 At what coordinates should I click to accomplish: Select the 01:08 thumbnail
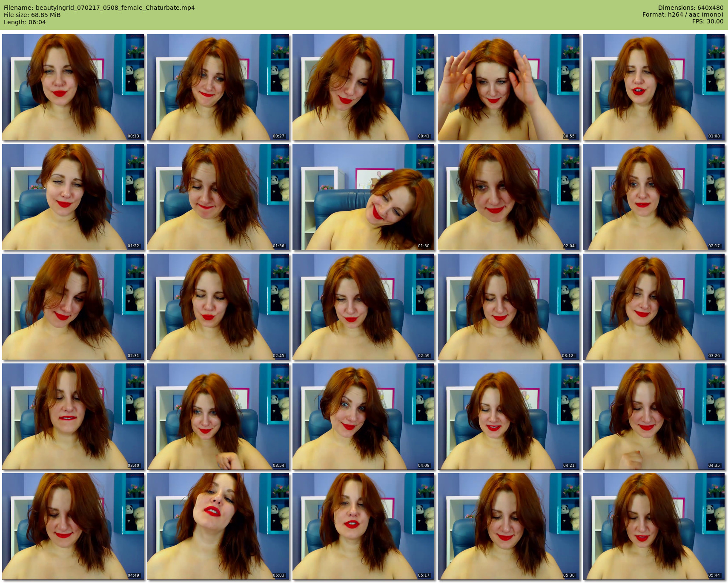coord(654,87)
